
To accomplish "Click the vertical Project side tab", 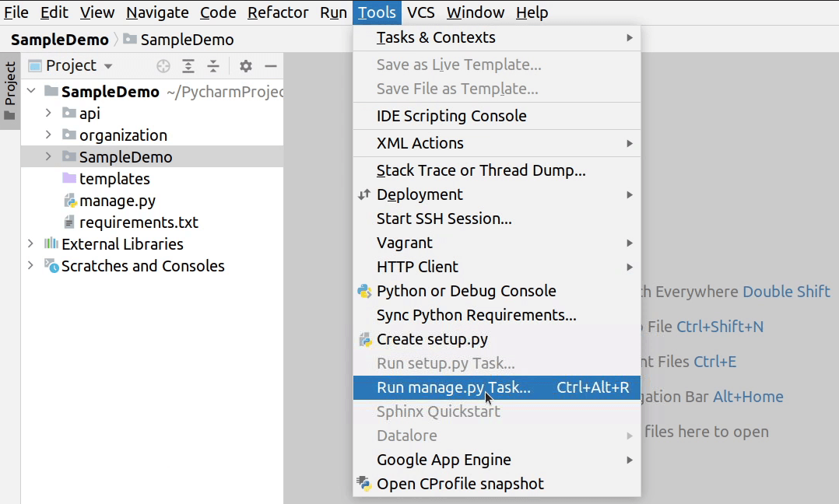I will pos(10,84).
